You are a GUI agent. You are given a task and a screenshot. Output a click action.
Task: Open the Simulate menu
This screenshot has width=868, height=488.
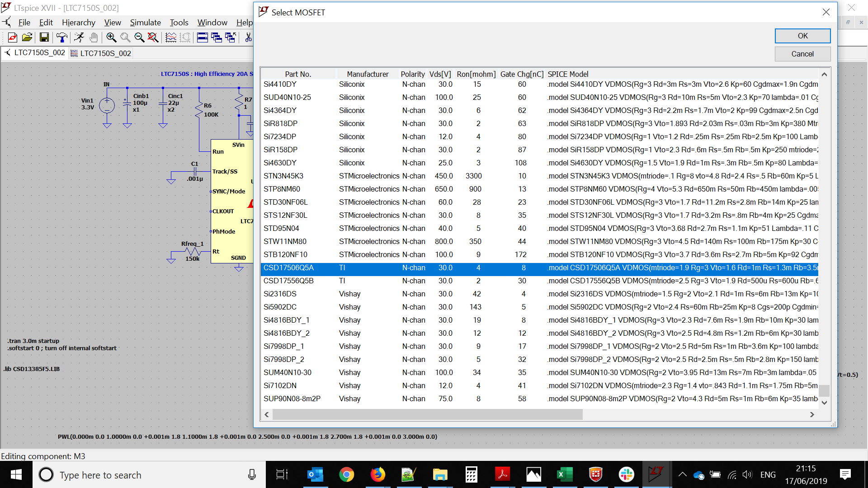[x=145, y=23]
